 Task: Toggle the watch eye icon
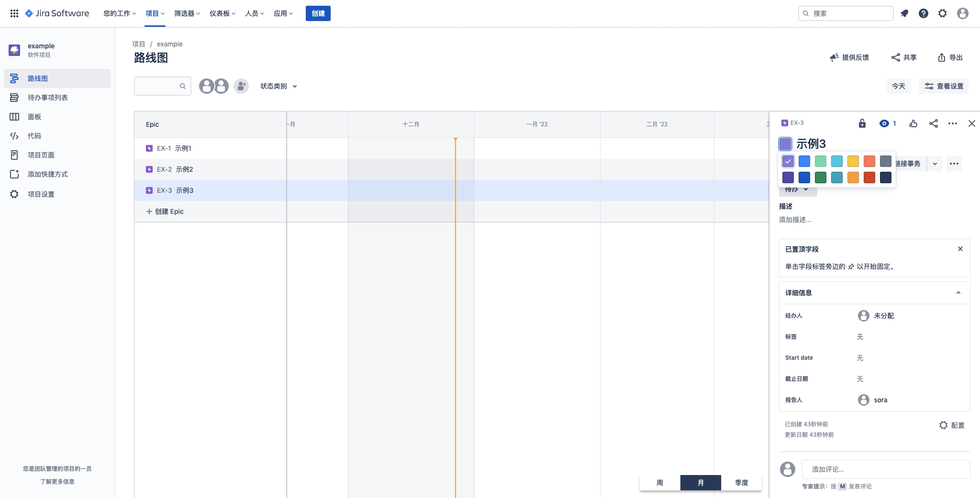(884, 123)
